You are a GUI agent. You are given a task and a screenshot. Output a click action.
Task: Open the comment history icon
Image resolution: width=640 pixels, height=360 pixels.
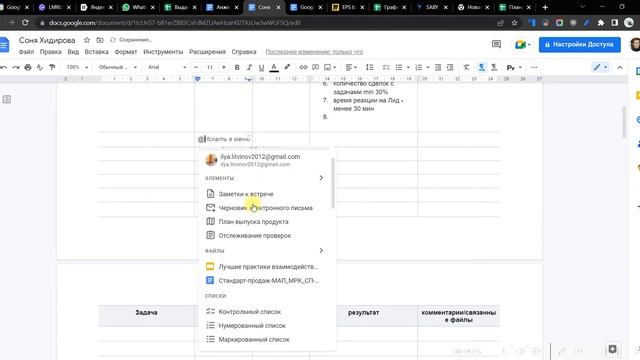[496, 44]
